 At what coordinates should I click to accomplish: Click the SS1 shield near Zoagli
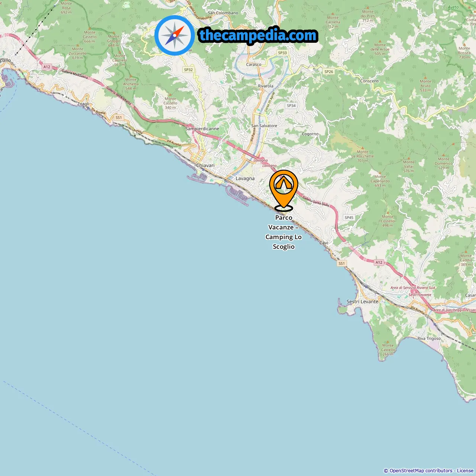pos(119,118)
